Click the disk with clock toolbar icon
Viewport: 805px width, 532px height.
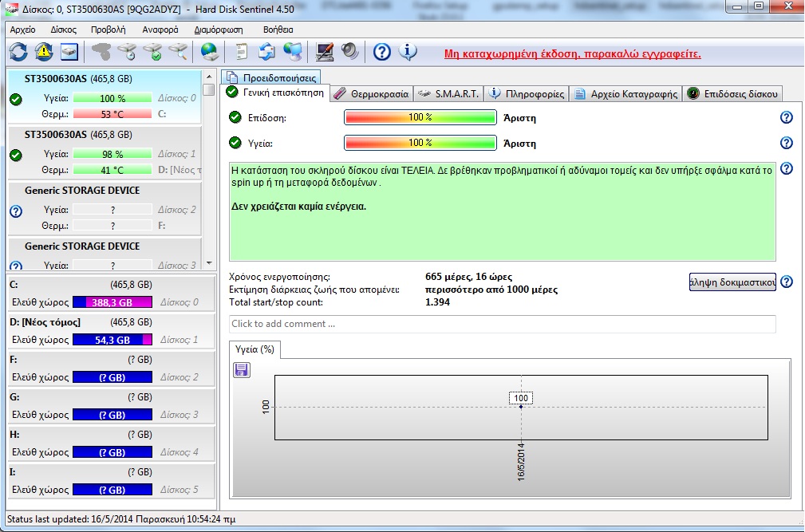(127, 51)
